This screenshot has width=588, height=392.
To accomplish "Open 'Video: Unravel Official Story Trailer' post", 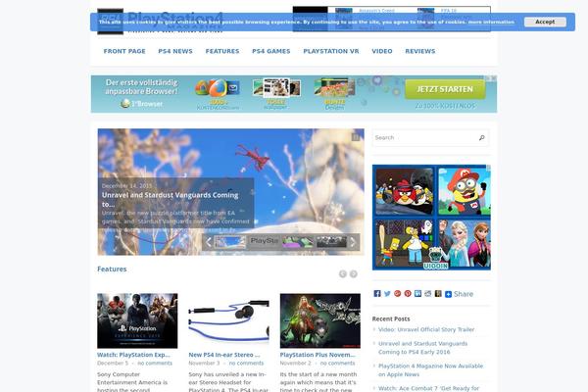I will (426, 329).
